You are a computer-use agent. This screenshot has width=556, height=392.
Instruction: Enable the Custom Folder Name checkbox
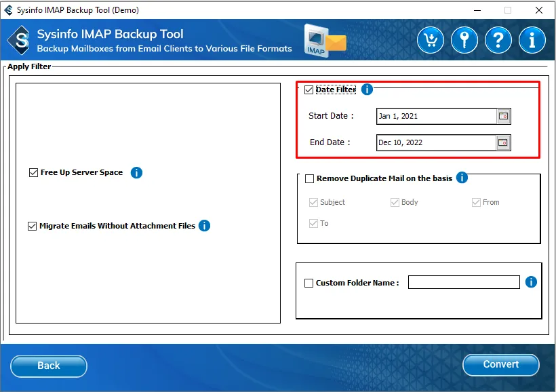tap(309, 283)
